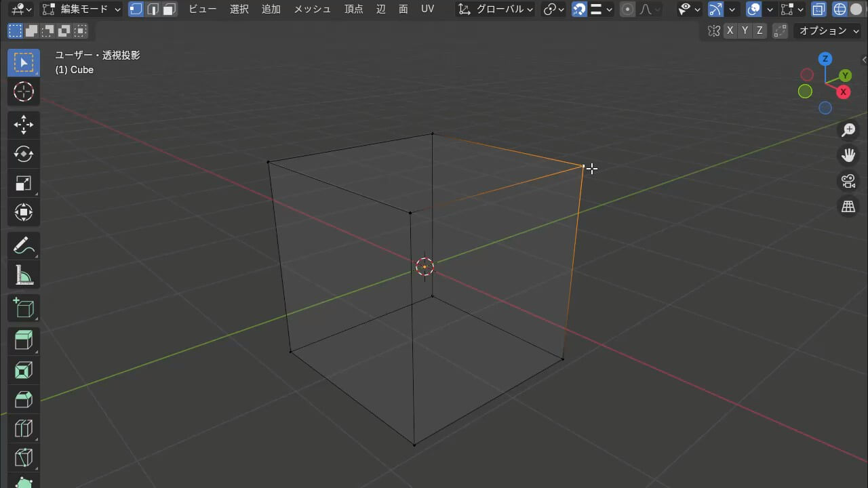Expand the gizmo settings arrow
Image resolution: width=868 pixels, height=488 pixels.
[731, 9]
